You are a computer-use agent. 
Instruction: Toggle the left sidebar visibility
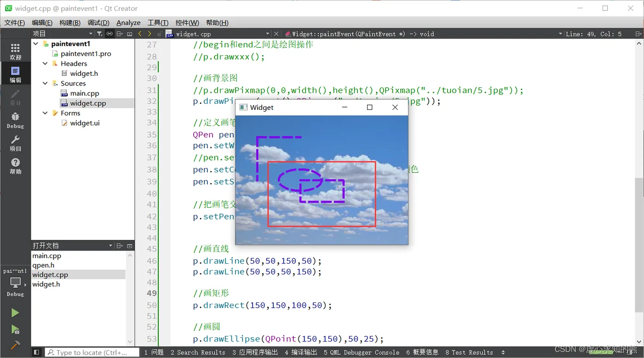36,352
